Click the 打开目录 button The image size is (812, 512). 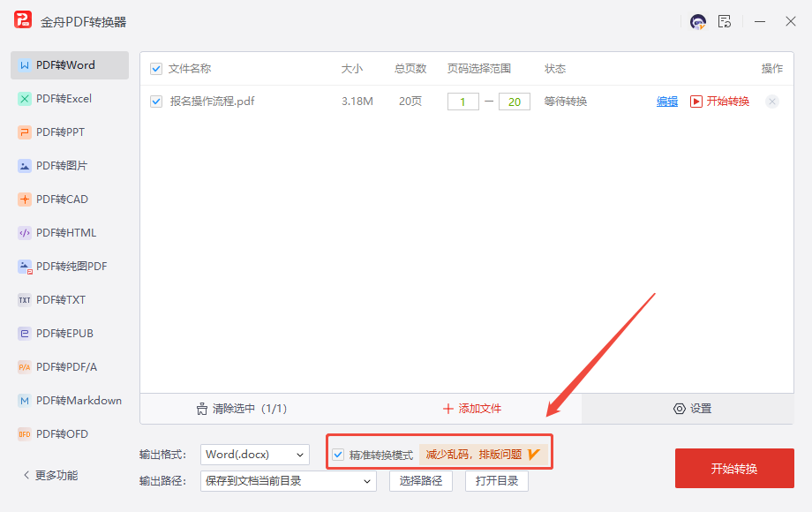pyautogui.click(x=497, y=481)
